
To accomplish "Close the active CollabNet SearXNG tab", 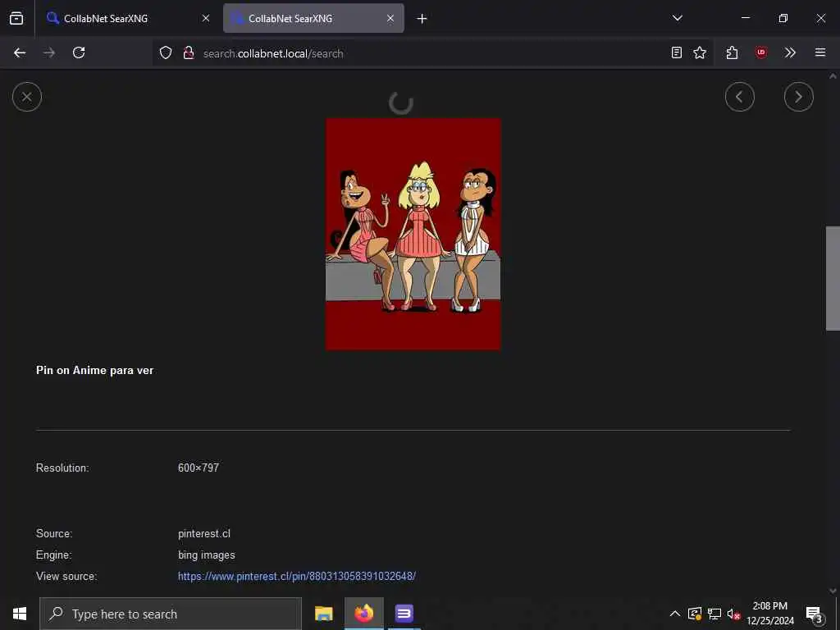I will [390, 18].
